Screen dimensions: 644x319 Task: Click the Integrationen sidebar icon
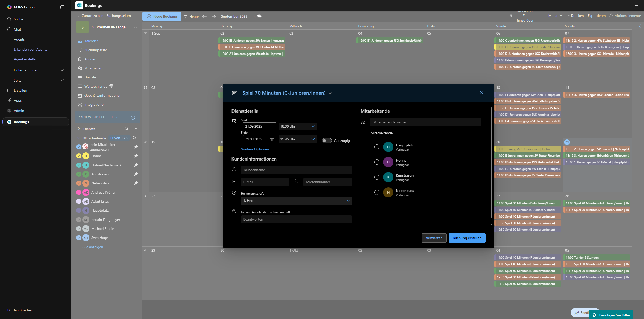point(80,104)
